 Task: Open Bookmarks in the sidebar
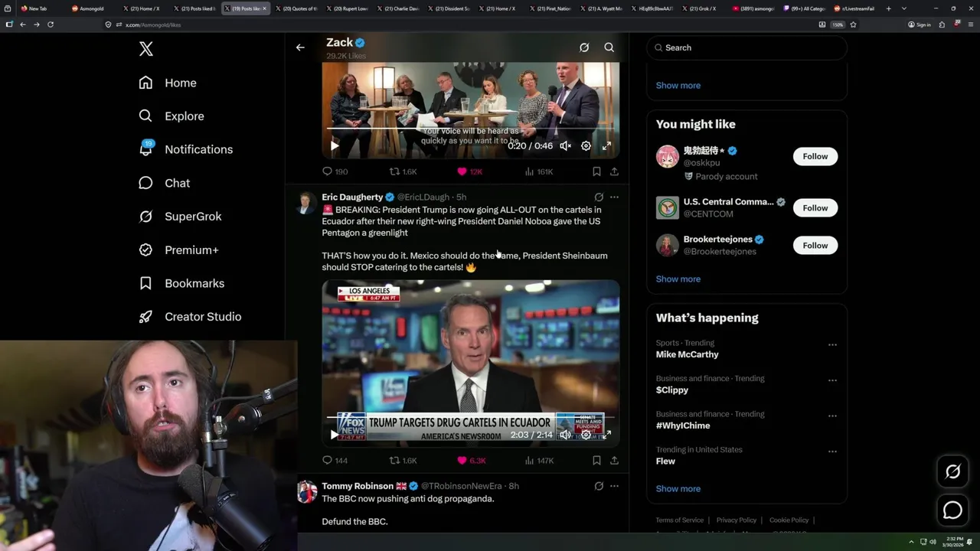tap(181, 283)
